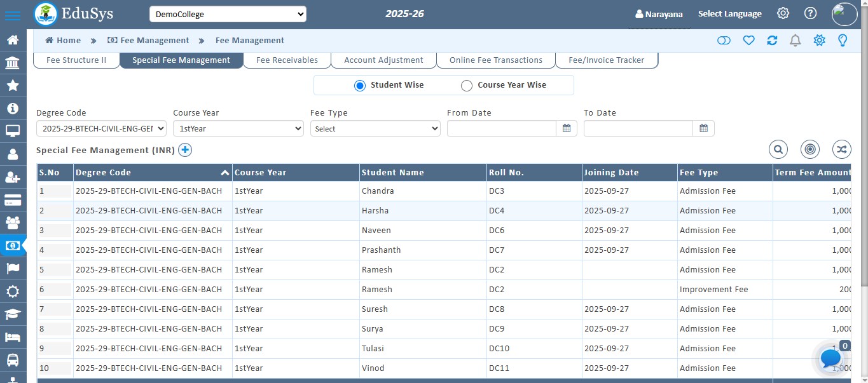Select the institution/bank icon in the sidebar
This screenshot has width=868, height=383.
[x=14, y=62]
